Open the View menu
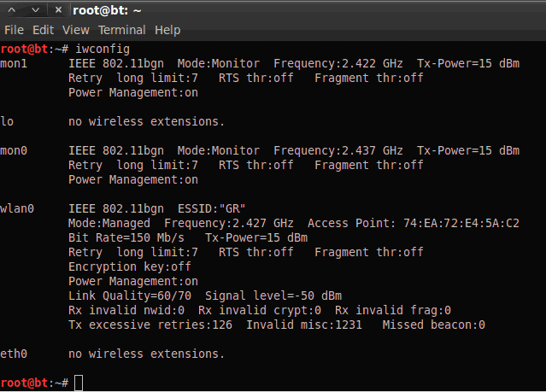The width and height of the screenshot is (546, 392). pos(76,30)
